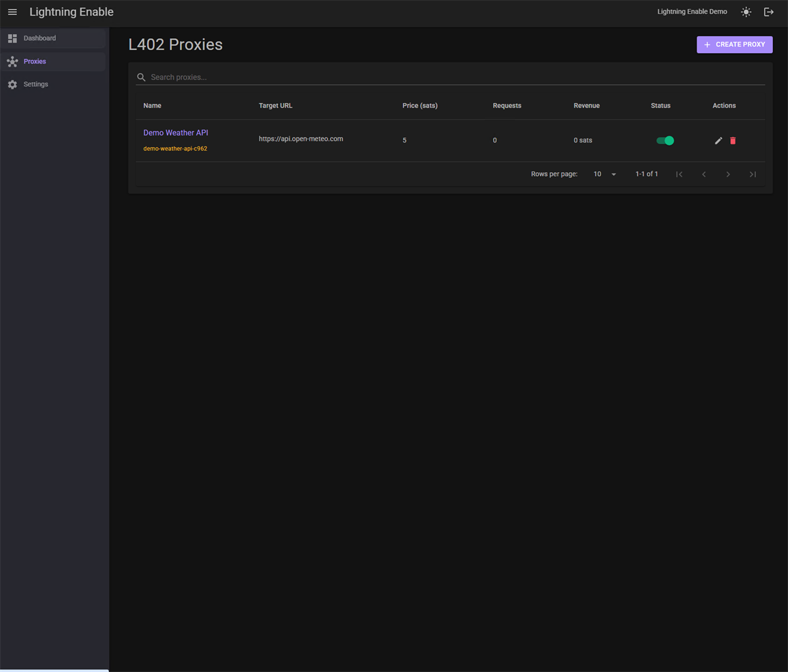Delete Demo Weather API with trash icon
788x672 pixels.
(x=733, y=141)
